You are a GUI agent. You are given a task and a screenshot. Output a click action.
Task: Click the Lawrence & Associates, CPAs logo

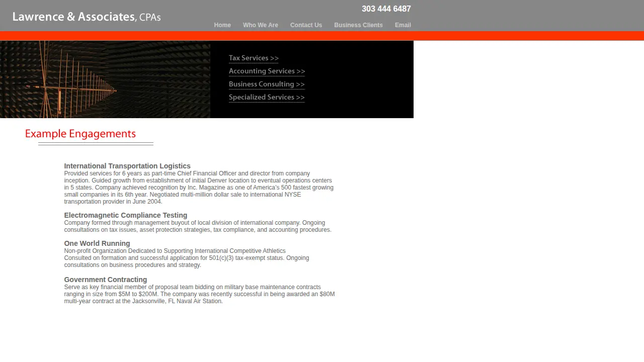87,17
